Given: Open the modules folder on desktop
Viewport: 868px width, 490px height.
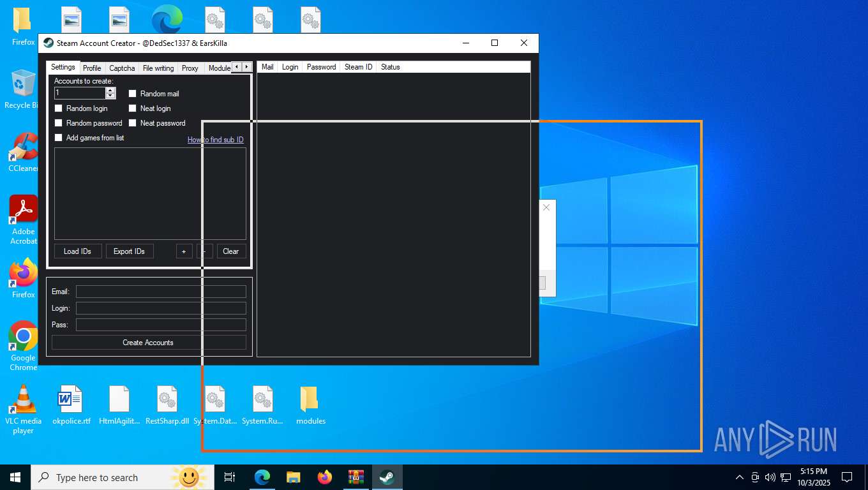Looking at the screenshot, I should 310,405.
